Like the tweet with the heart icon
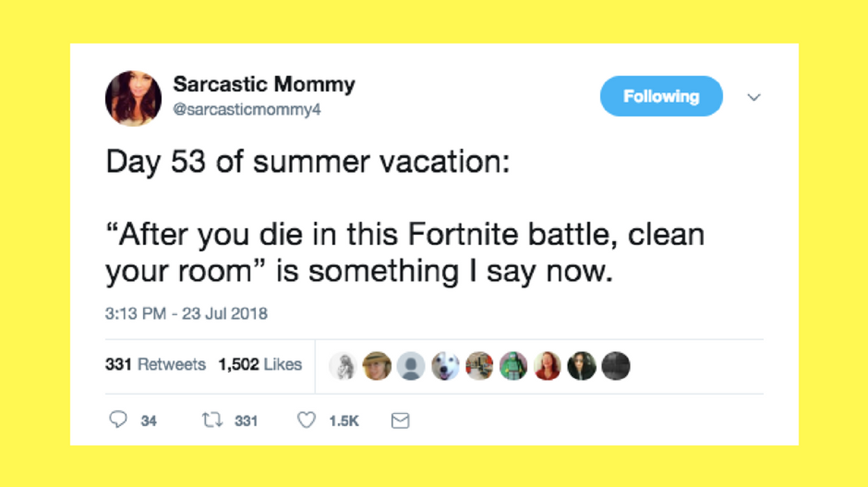Screen dimensions: 868x487 [307, 420]
